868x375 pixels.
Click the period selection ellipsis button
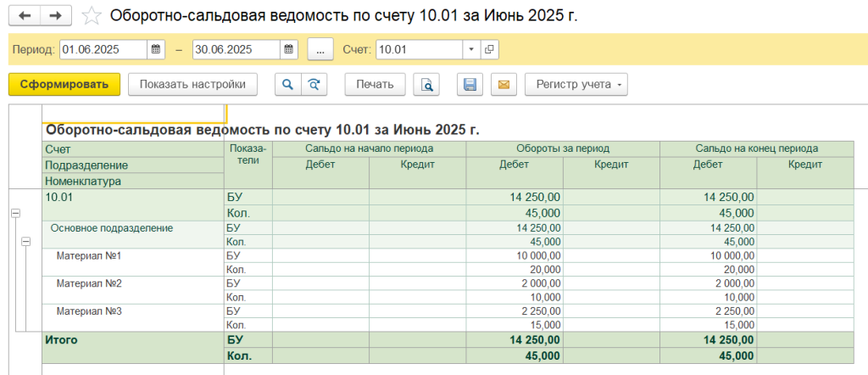pyautogui.click(x=320, y=50)
